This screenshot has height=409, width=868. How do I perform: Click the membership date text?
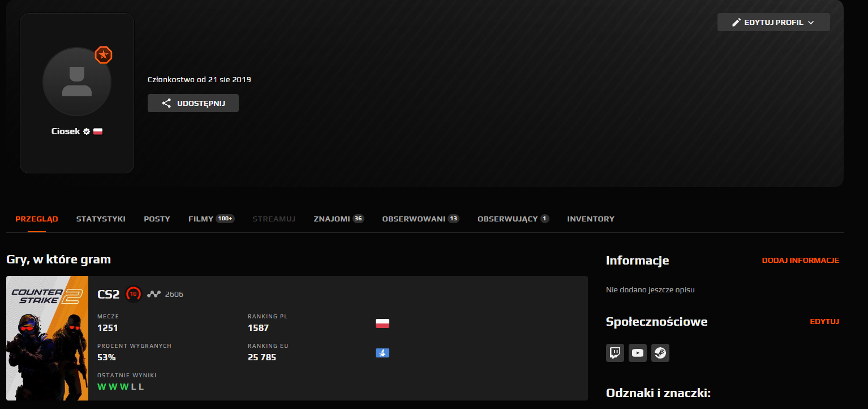tap(199, 79)
